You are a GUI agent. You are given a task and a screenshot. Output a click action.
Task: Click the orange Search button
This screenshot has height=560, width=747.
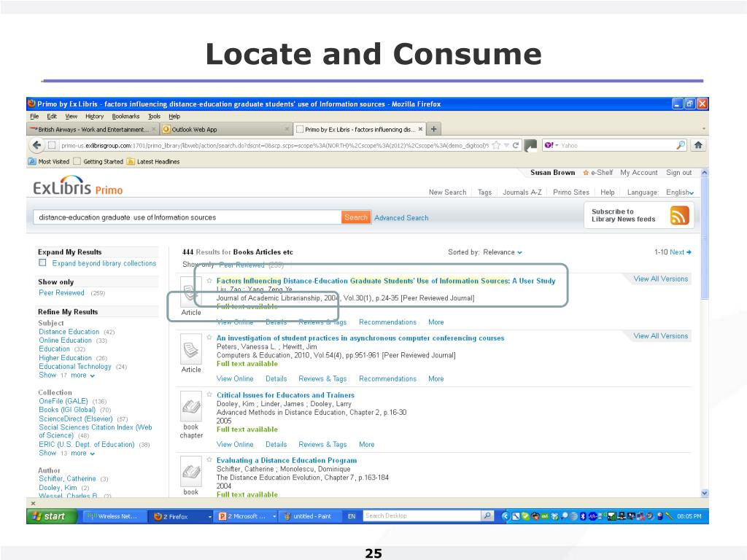coord(356,217)
